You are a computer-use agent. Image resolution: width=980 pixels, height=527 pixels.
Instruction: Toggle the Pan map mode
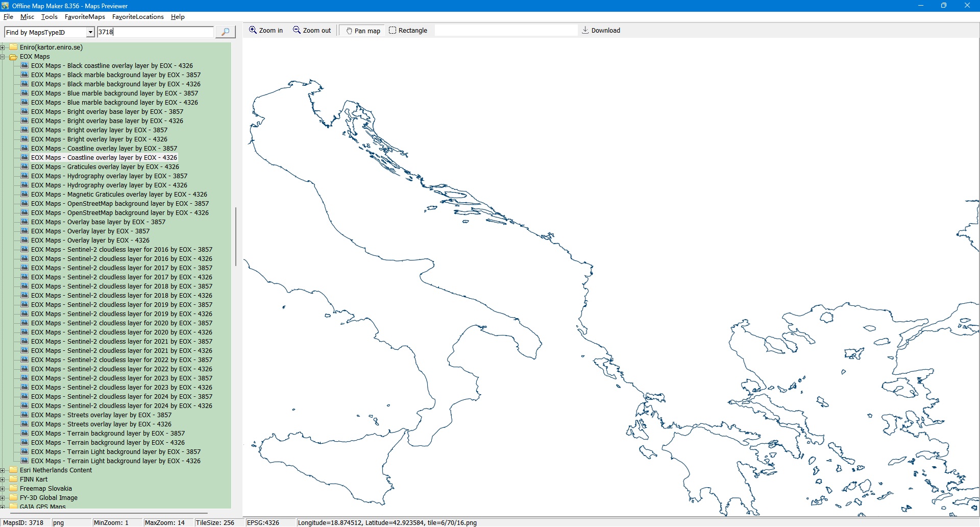click(363, 31)
